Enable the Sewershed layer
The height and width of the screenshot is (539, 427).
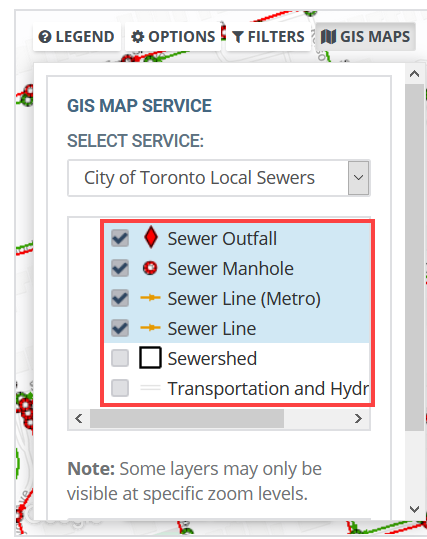120,358
